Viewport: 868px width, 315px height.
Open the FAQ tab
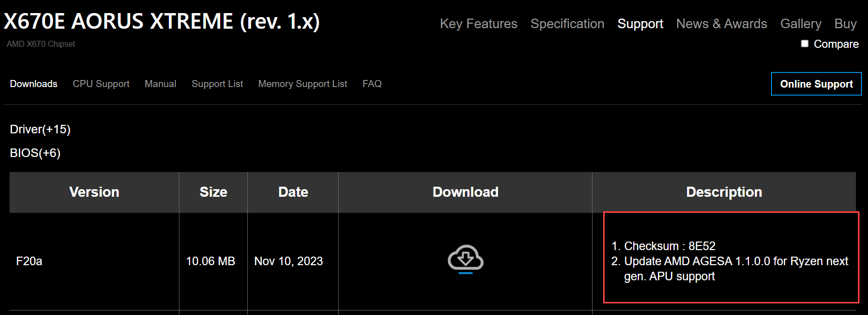[372, 84]
